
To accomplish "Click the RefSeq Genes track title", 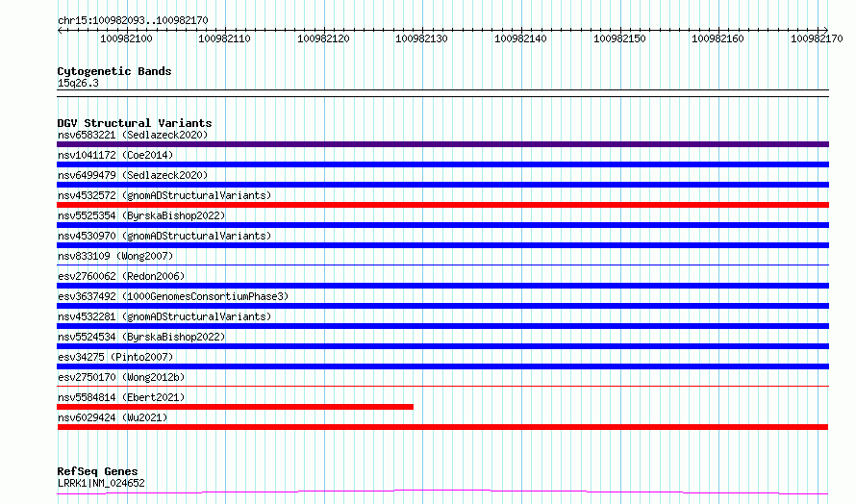I will point(98,471).
